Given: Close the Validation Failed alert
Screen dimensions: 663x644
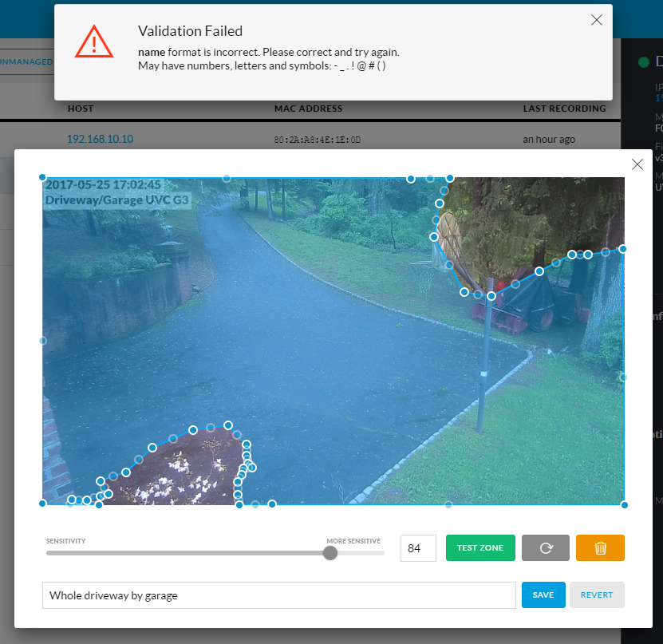Looking at the screenshot, I should 596,21.
